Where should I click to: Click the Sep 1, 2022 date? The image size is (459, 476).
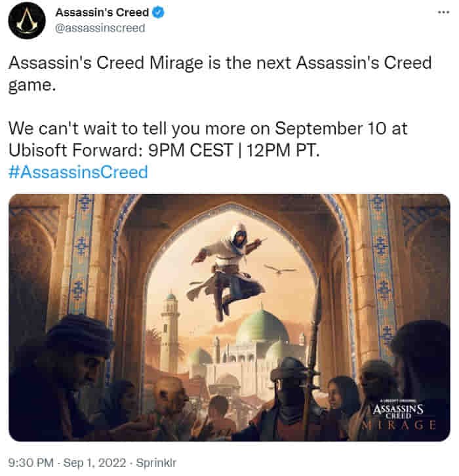tap(94, 463)
